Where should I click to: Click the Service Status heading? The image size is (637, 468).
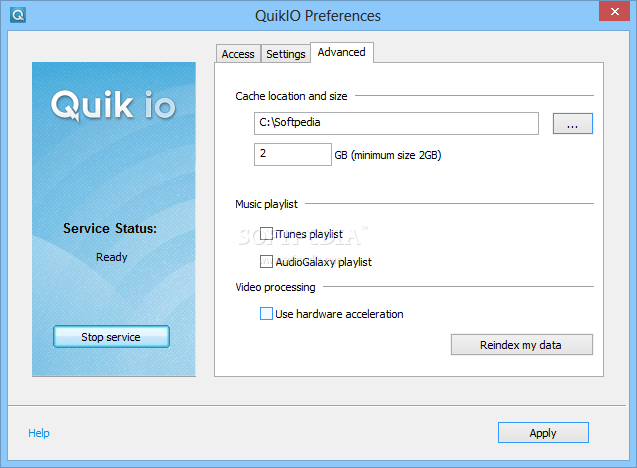(x=110, y=228)
